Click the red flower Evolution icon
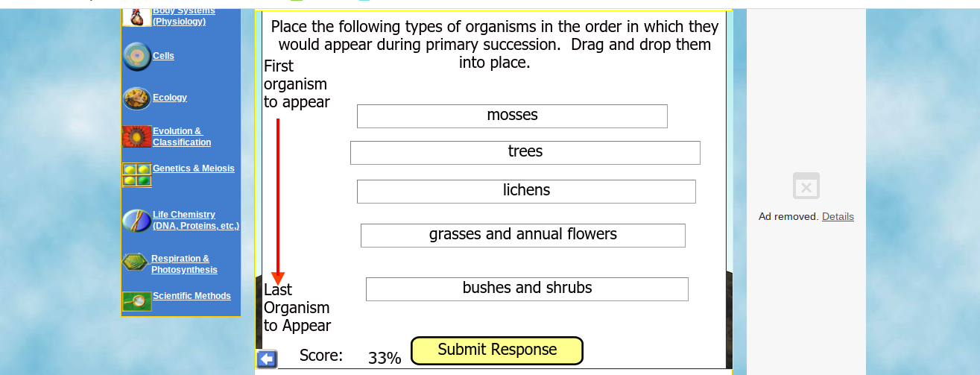 pyautogui.click(x=137, y=136)
